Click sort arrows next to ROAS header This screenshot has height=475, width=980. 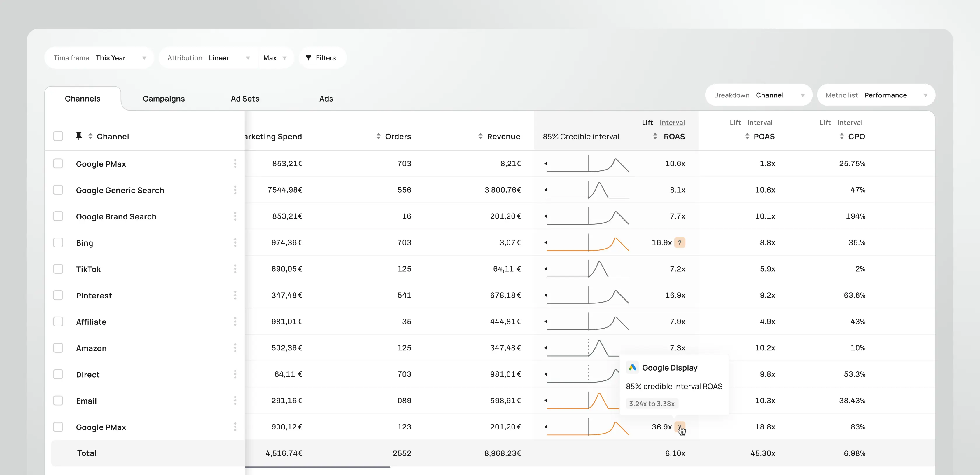(x=655, y=136)
